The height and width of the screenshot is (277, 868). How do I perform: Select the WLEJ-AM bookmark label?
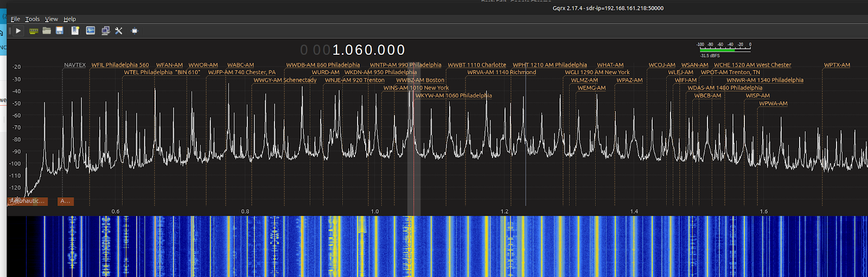pyautogui.click(x=680, y=73)
